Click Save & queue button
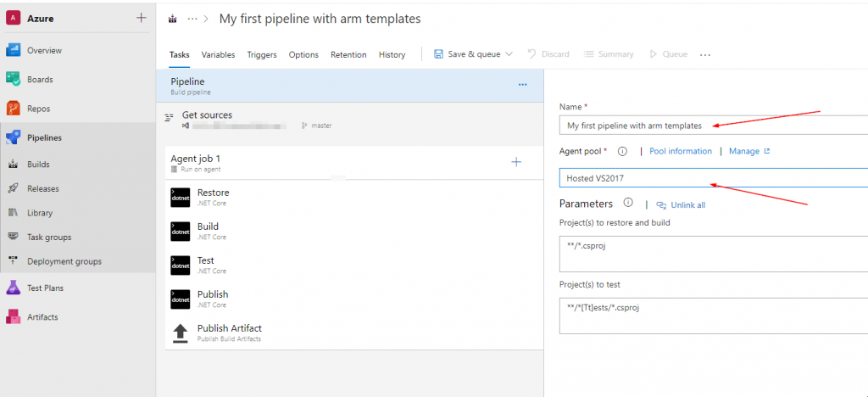The height and width of the screenshot is (397, 868). click(467, 54)
